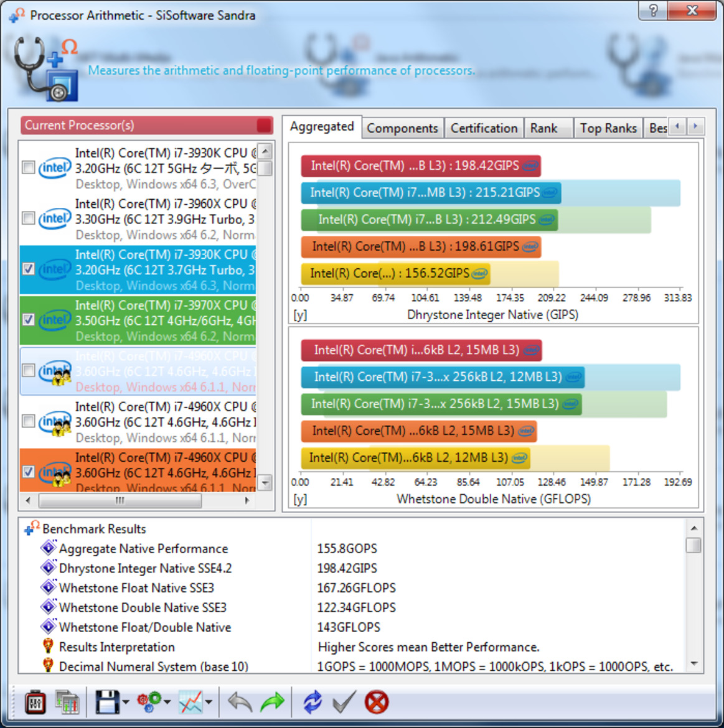Image resolution: width=724 pixels, height=728 pixels.
Task: Check the white-background i7-4960X 3.60GHz checkbox
Action: tap(29, 421)
